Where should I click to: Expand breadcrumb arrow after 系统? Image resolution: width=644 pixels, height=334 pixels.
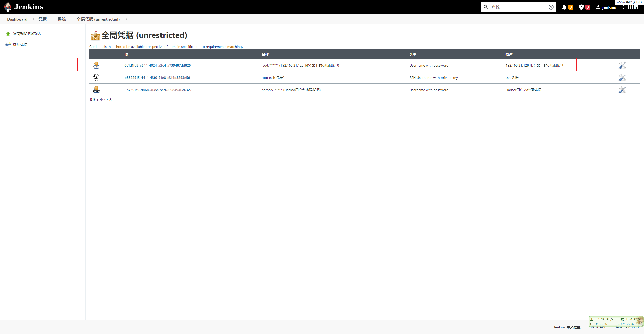(x=72, y=19)
